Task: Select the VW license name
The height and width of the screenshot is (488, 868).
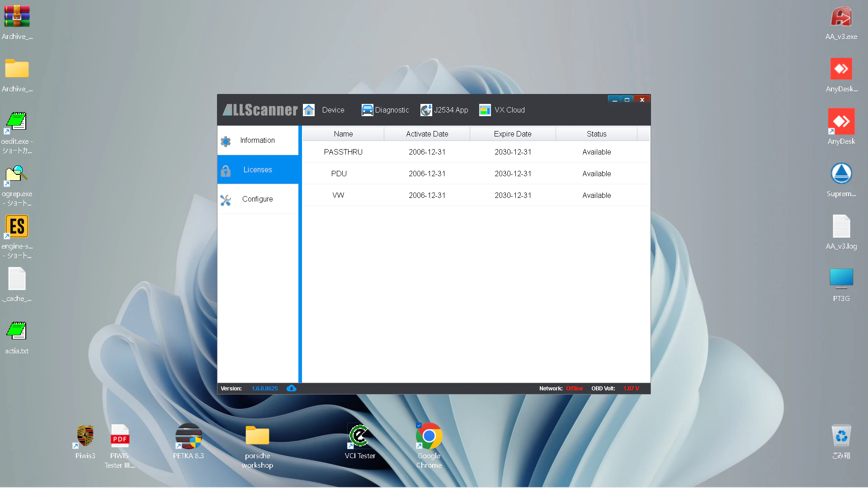Action: pyautogui.click(x=338, y=195)
